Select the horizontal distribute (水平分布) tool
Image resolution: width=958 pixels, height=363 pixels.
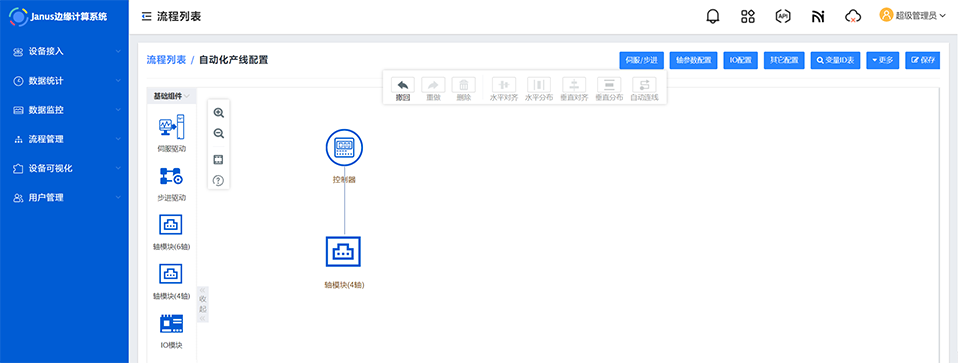539,85
